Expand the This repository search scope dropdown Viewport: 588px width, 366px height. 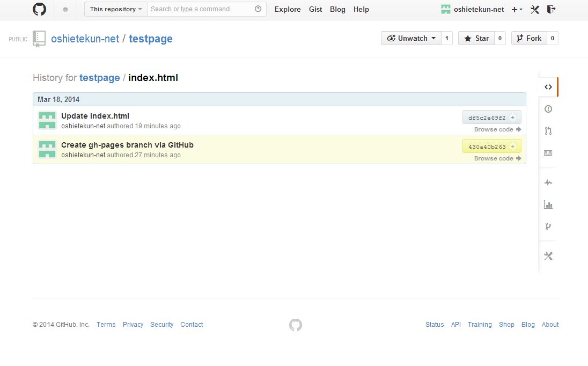[116, 9]
